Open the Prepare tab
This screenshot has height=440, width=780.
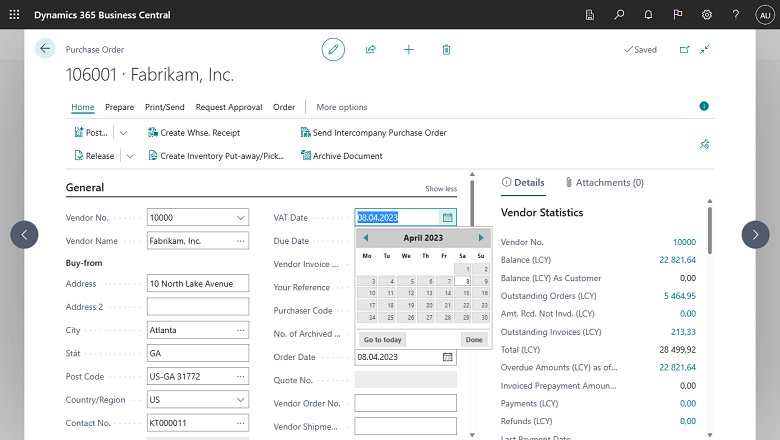[x=119, y=107]
